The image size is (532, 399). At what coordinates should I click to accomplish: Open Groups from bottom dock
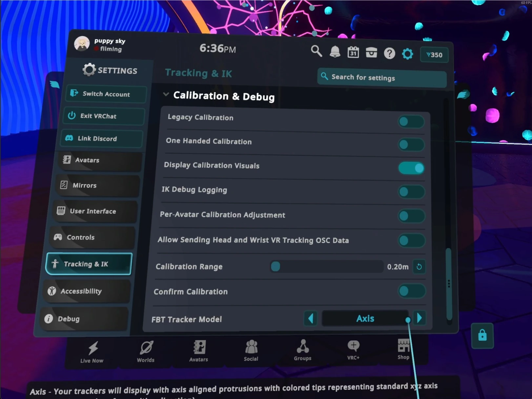pos(303,350)
